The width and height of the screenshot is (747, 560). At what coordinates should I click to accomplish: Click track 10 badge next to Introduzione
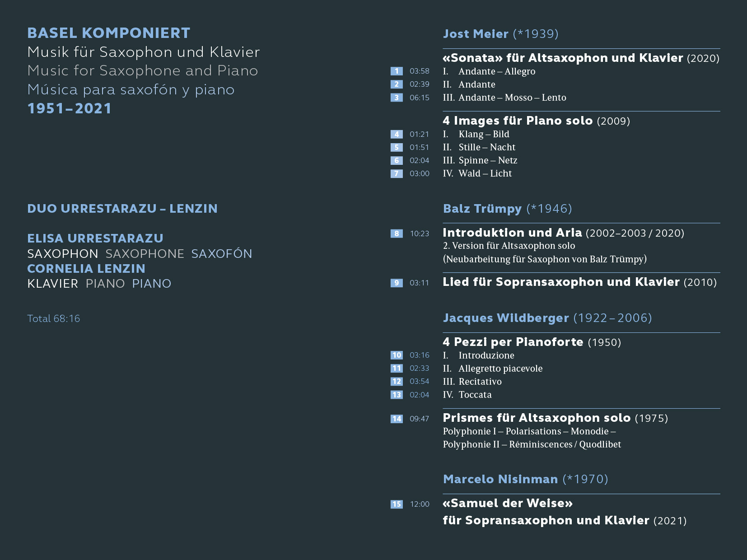coord(397,355)
